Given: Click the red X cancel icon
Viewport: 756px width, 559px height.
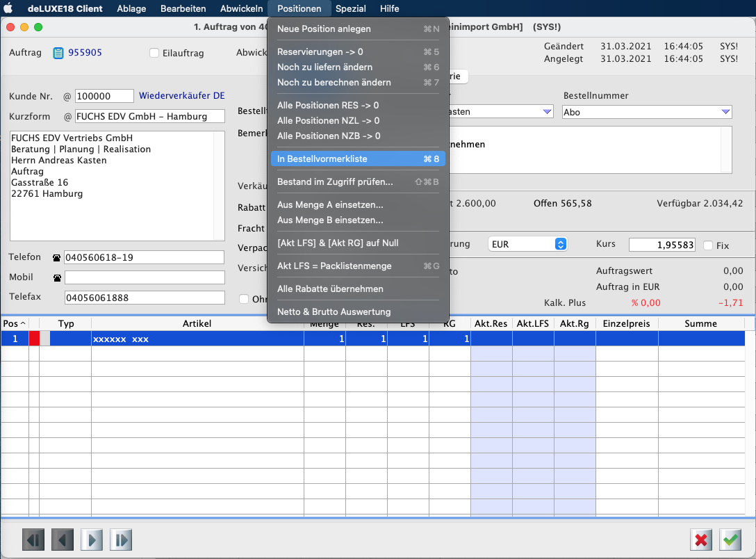Looking at the screenshot, I should coord(701,540).
